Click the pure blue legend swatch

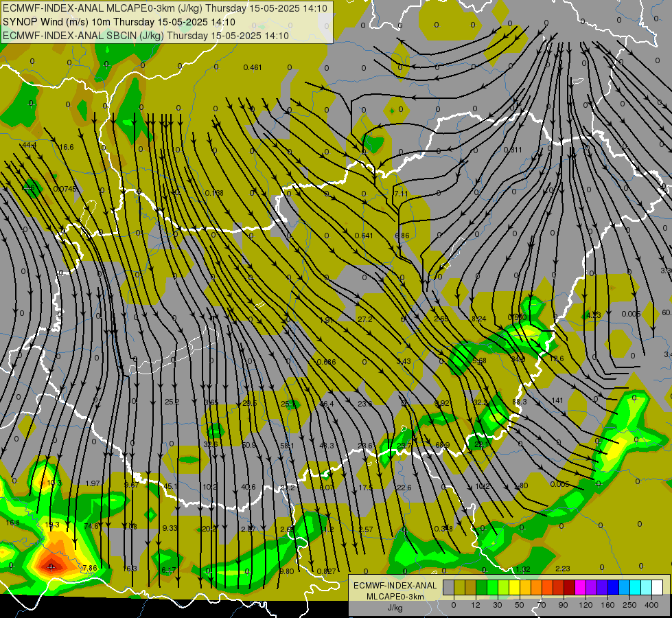point(613,588)
